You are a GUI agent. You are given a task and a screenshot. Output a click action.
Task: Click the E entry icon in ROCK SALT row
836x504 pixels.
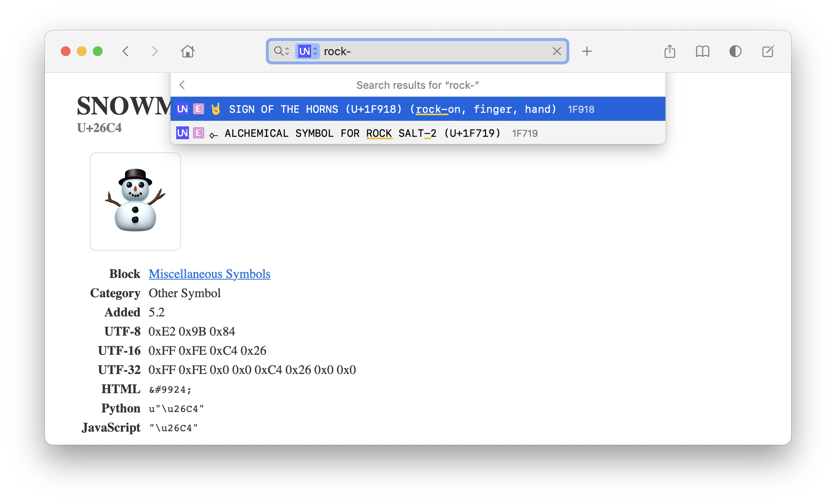coord(199,133)
